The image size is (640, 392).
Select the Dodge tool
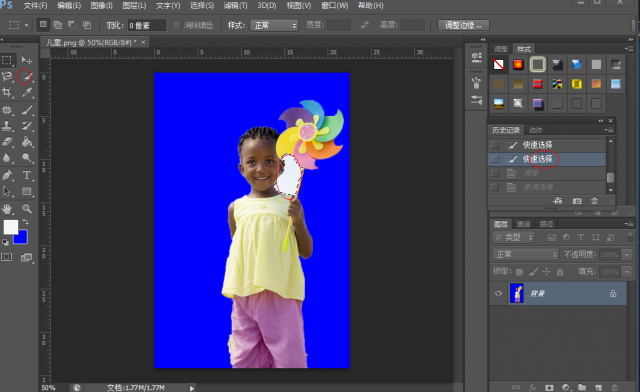point(27,158)
